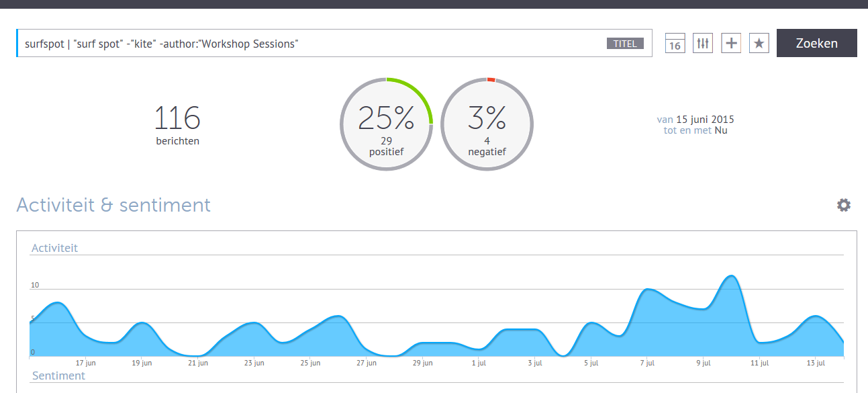Click the 21 jun axis label
The height and width of the screenshot is (393, 868).
(198, 363)
